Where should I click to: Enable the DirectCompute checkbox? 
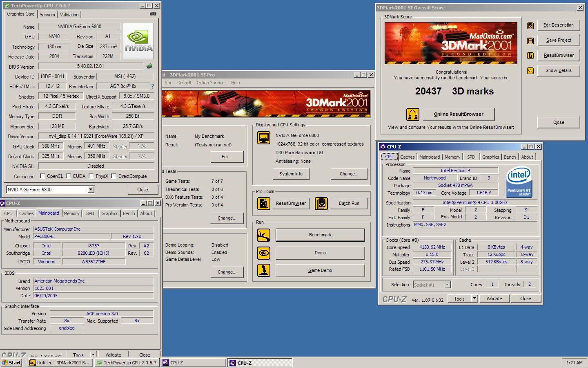point(114,176)
